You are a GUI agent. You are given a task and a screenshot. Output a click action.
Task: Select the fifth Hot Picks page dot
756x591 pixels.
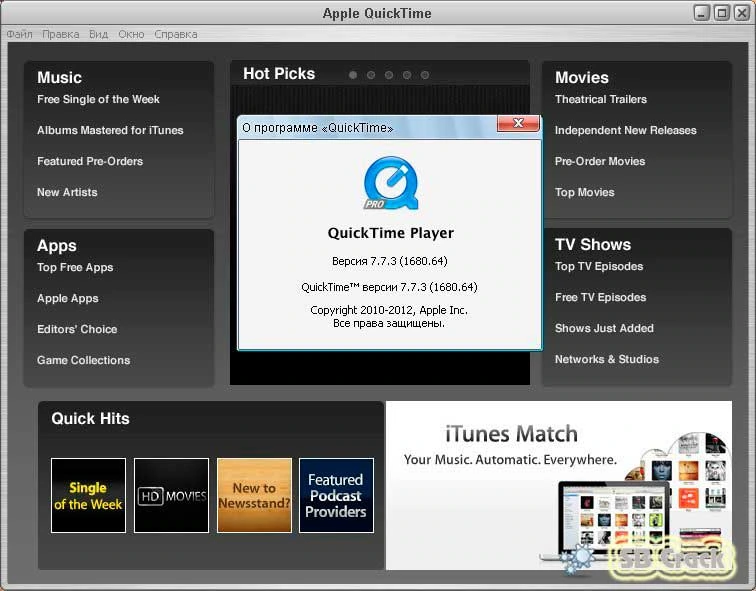point(425,75)
